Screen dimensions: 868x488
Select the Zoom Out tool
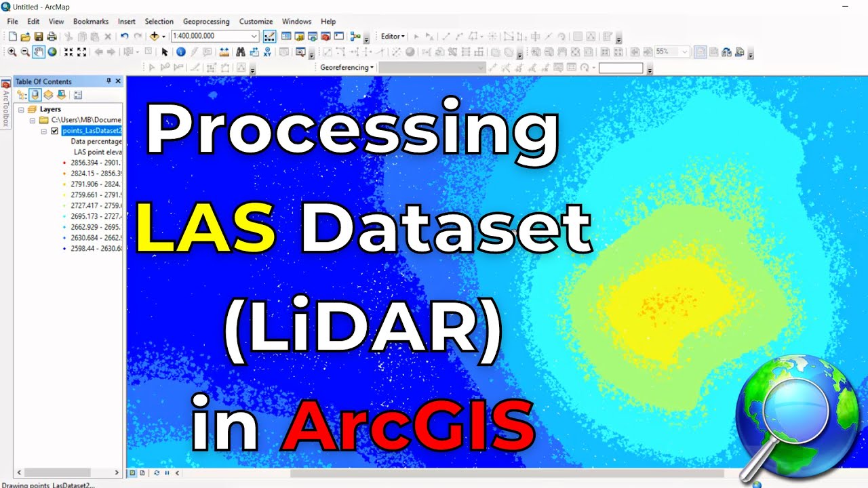[25, 52]
